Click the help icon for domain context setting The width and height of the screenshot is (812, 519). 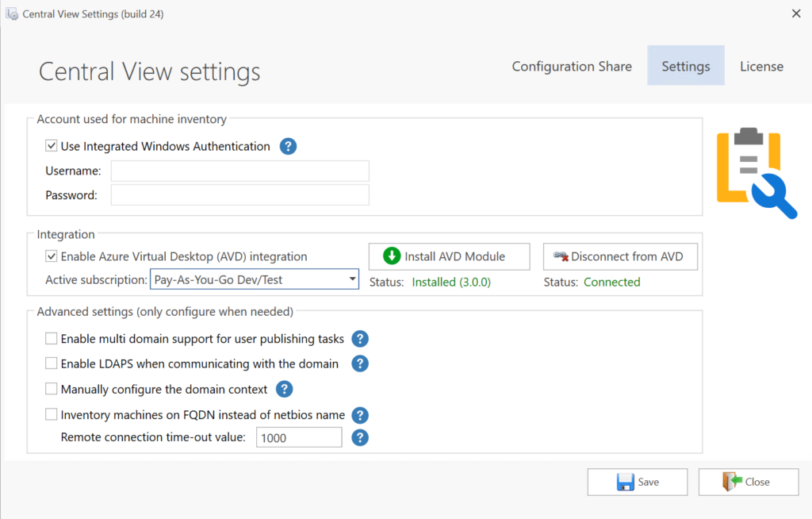click(284, 389)
